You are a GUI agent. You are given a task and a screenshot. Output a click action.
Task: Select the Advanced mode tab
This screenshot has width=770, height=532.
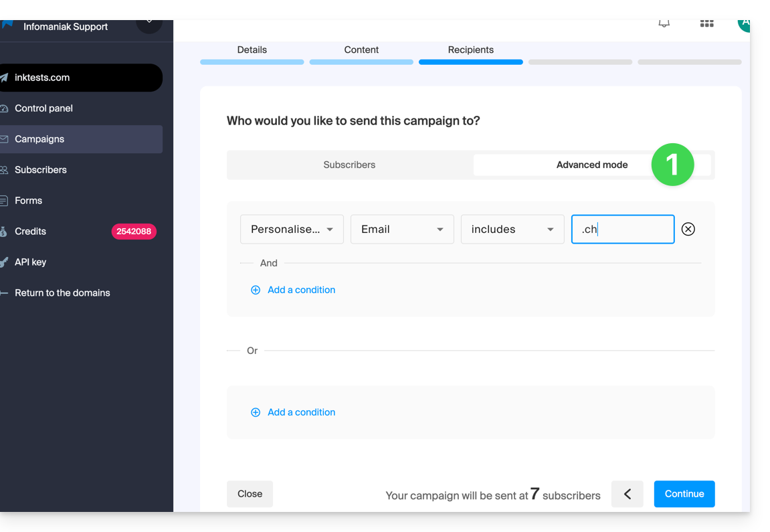click(x=591, y=165)
